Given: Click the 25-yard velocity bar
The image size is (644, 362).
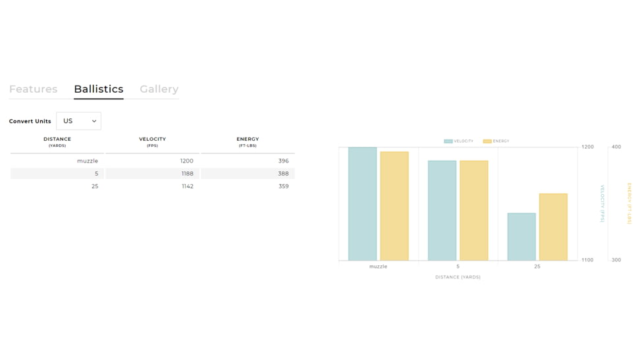Looking at the screenshot, I should (x=522, y=237).
